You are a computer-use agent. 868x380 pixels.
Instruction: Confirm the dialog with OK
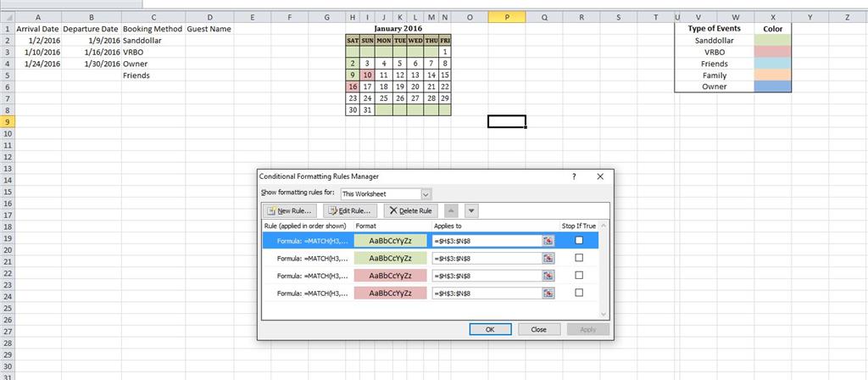pyautogui.click(x=490, y=329)
